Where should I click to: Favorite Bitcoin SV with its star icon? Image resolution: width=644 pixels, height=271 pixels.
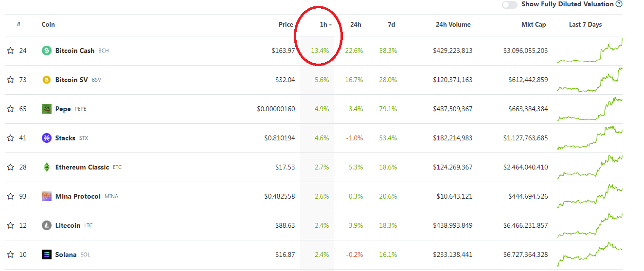tap(10, 80)
